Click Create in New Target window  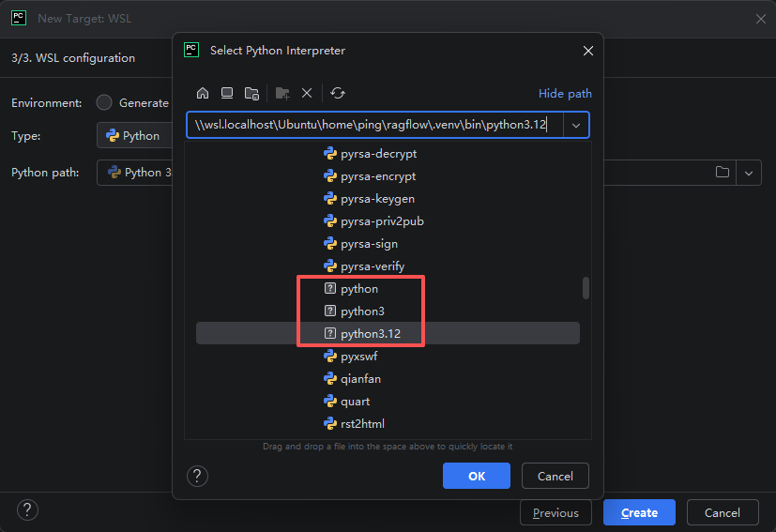coord(639,512)
